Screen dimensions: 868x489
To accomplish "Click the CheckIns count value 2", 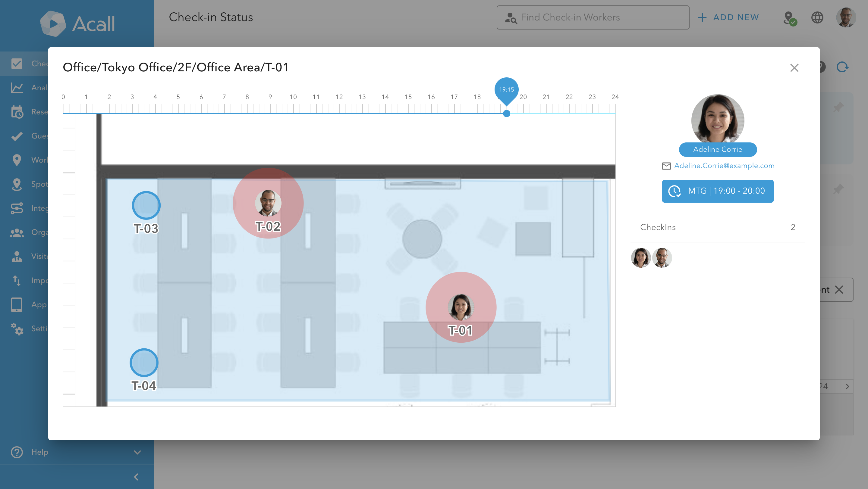I will click(793, 227).
